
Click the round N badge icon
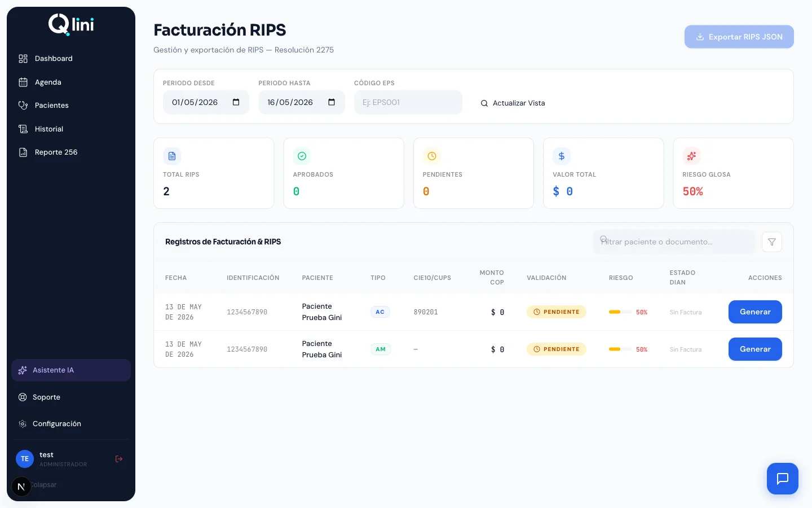(21, 487)
